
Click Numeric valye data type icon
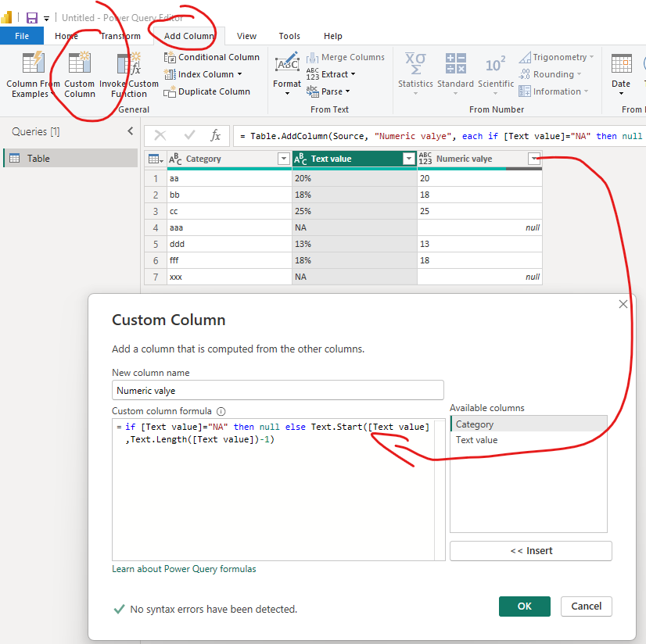point(425,159)
